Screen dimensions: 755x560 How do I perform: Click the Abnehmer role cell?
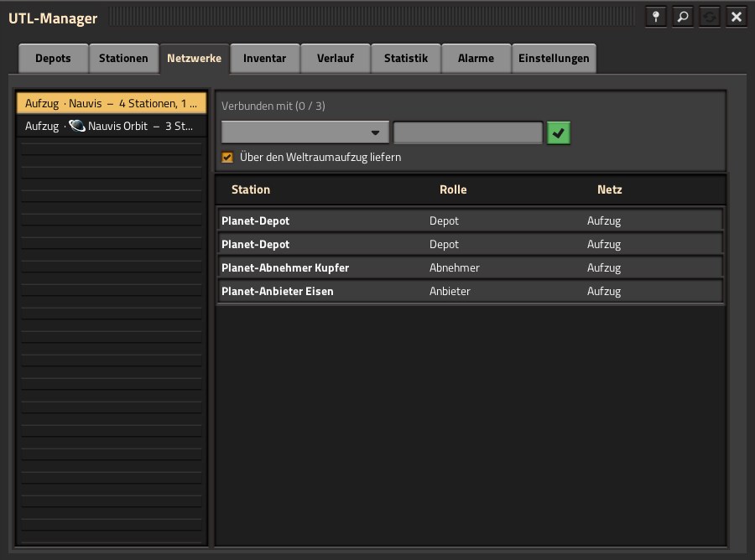coord(455,268)
